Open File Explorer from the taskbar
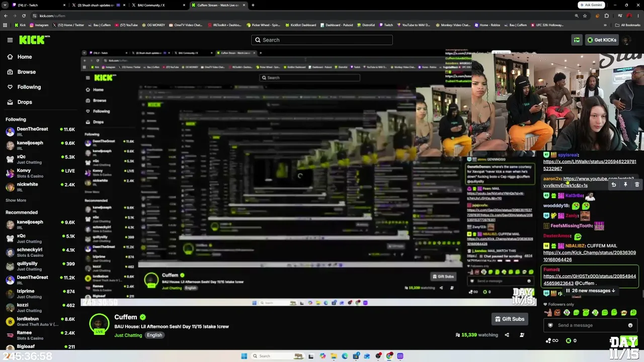Viewport: 644px width, 362px height. (334, 356)
